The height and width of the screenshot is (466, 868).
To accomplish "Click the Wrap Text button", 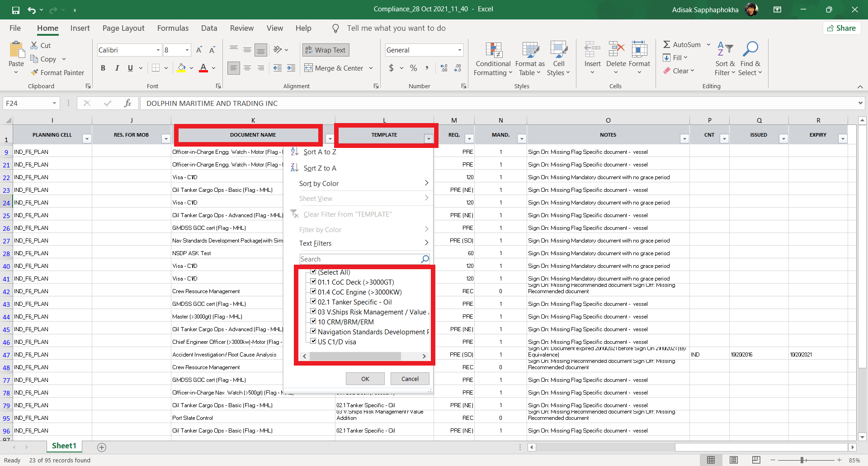I will [325, 50].
